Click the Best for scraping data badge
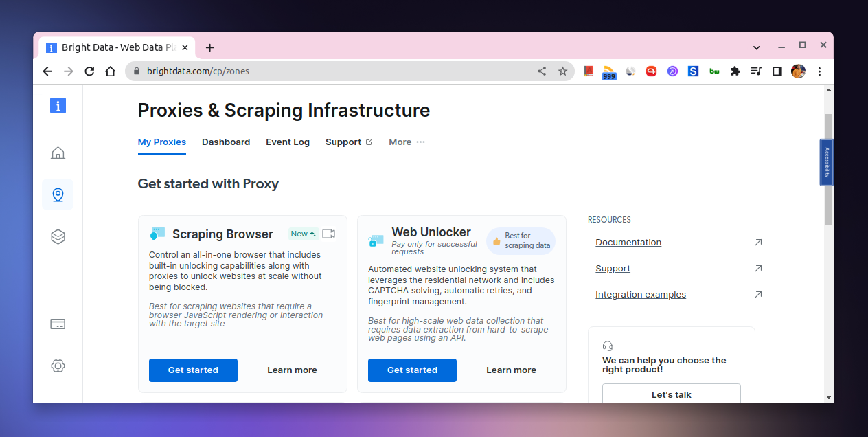The height and width of the screenshot is (437, 868). pyautogui.click(x=521, y=240)
